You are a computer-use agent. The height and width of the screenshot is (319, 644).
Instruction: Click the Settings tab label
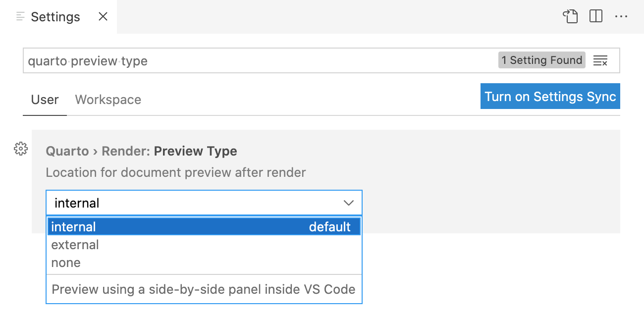pos(55,16)
